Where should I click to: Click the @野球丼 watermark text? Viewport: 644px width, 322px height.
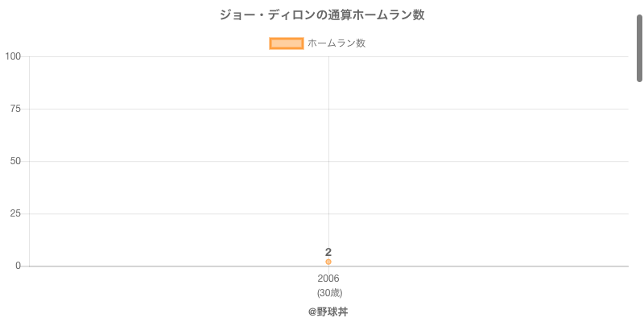(x=328, y=312)
